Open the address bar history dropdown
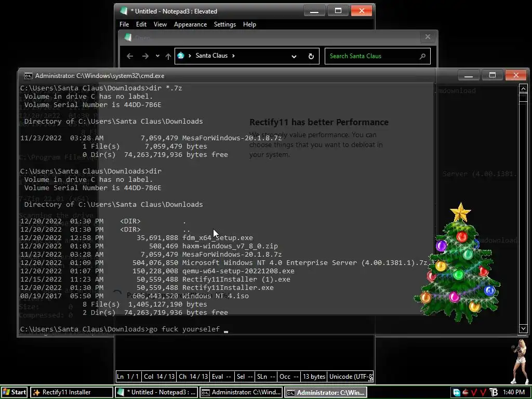Image resolution: width=532 pixels, height=399 pixels. tap(294, 56)
